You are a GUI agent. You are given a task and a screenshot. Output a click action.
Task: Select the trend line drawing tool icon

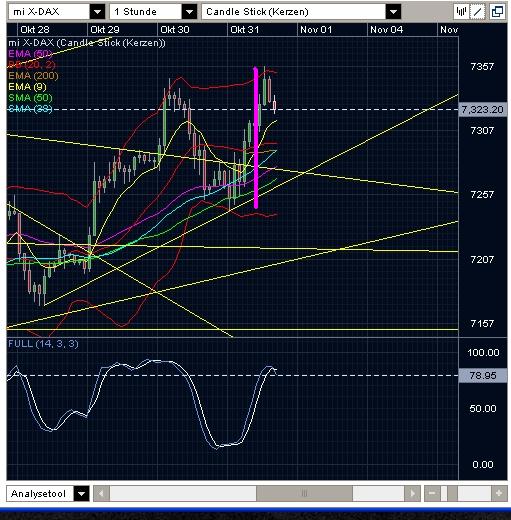pyautogui.click(x=477, y=12)
